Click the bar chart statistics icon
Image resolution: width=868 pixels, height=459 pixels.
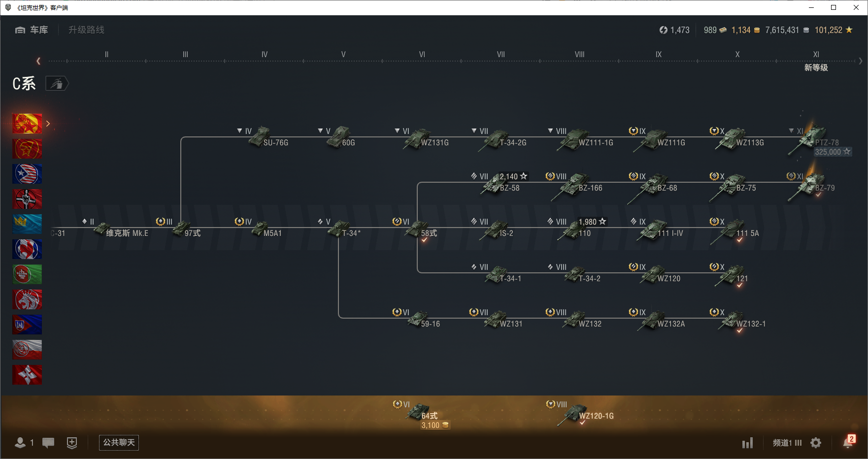(x=747, y=443)
